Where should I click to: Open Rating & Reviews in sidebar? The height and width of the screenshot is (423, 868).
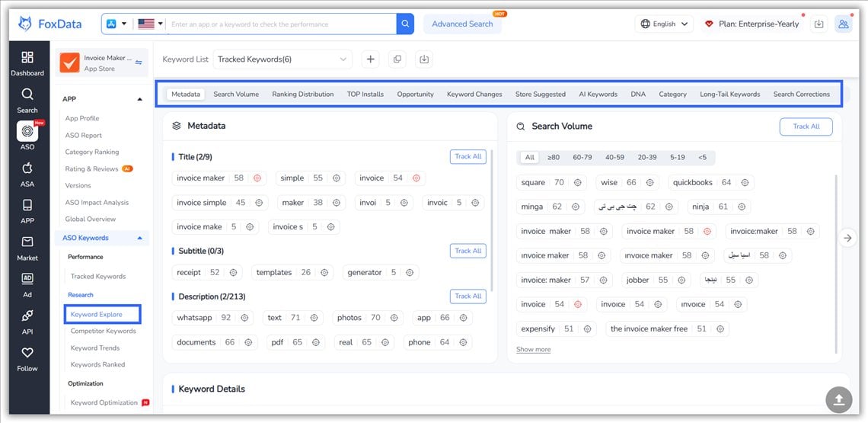[91, 168]
